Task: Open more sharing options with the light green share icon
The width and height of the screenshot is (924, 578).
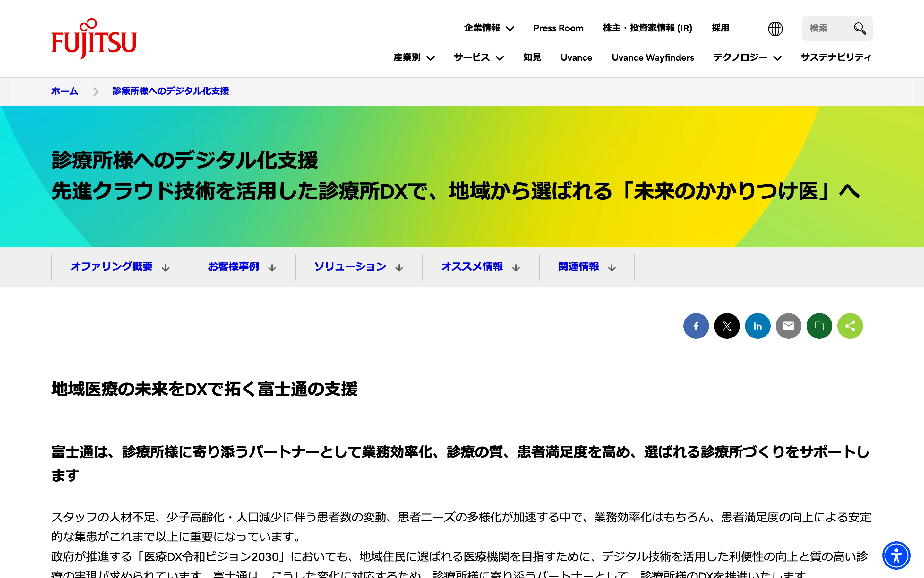Action: click(850, 326)
